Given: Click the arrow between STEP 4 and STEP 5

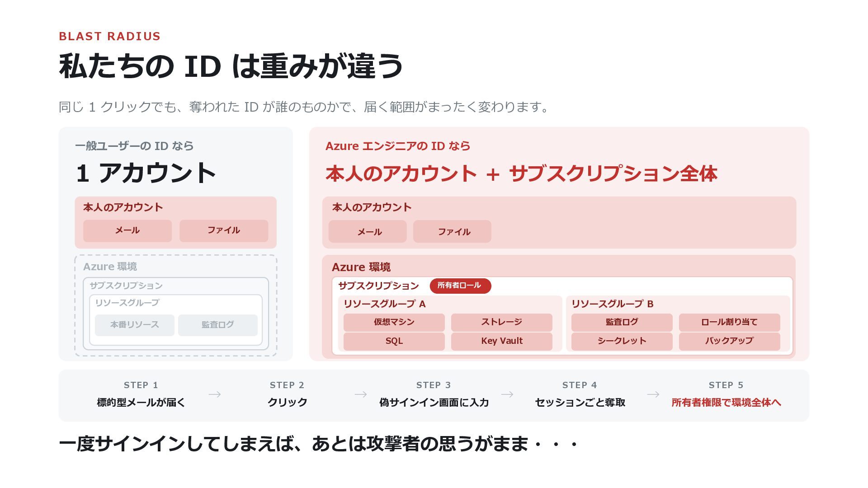Looking at the screenshot, I should point(653,394).
